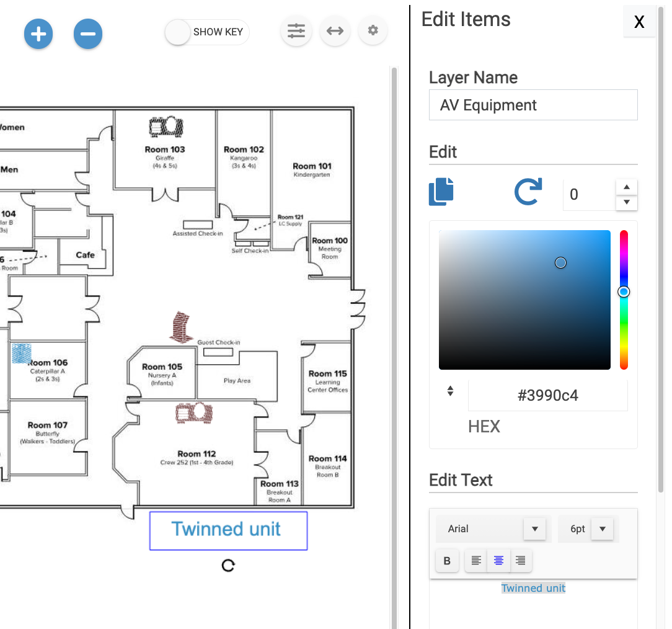Click the blue zoom out minus button
Image resolution: width=672 pixels, height=629 pixels.
pos(87,33)
